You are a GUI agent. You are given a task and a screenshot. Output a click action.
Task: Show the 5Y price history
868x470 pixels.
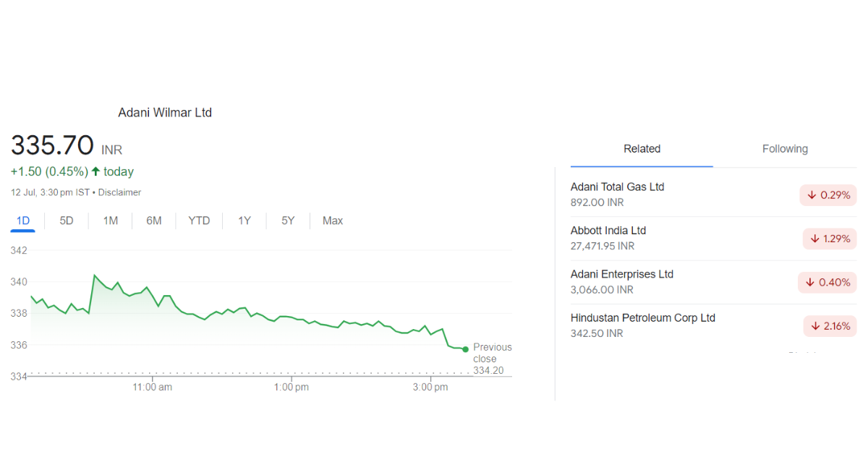point(288,221)
